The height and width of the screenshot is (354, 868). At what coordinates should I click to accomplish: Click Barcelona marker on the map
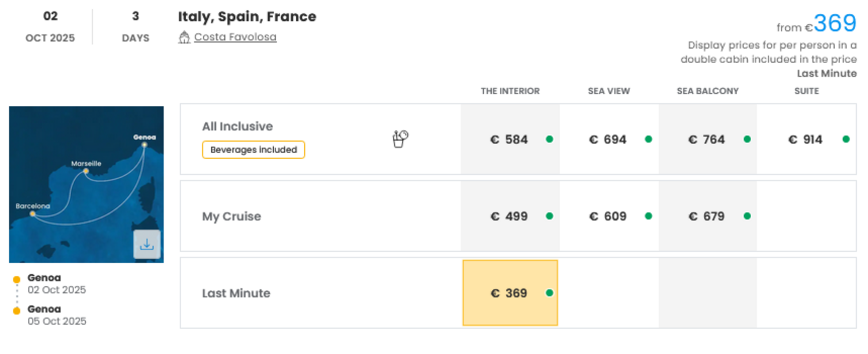(32, 214)
